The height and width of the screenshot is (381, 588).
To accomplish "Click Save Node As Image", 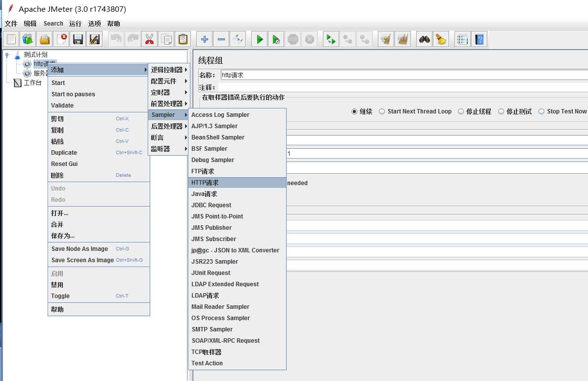I will [x=99, y=248].
